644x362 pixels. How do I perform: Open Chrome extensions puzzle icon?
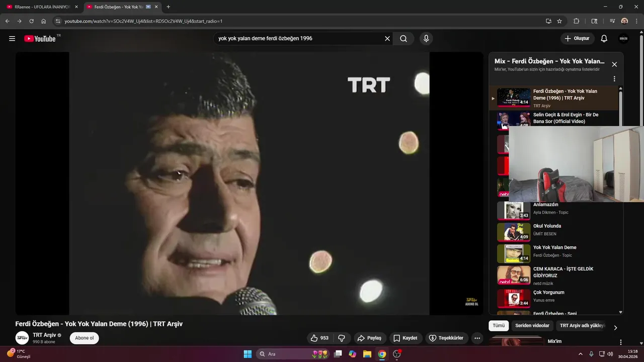pyautogui.click(x=577, y=21)
